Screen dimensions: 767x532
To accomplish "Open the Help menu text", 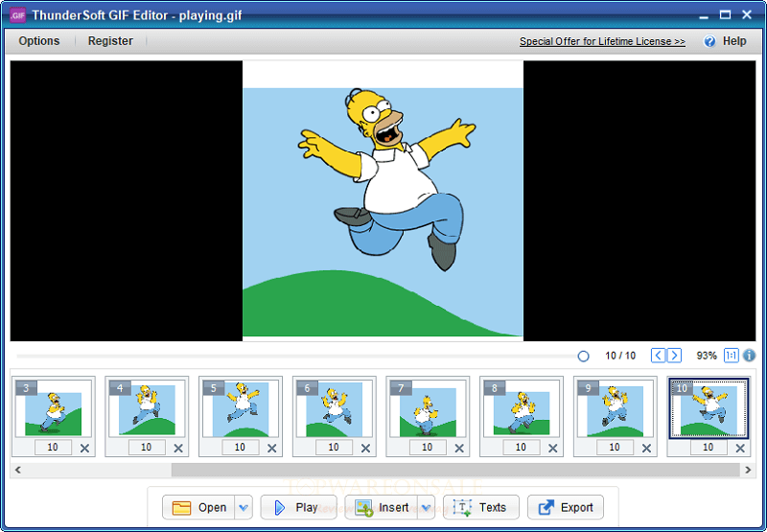I will tap(734, 41).
